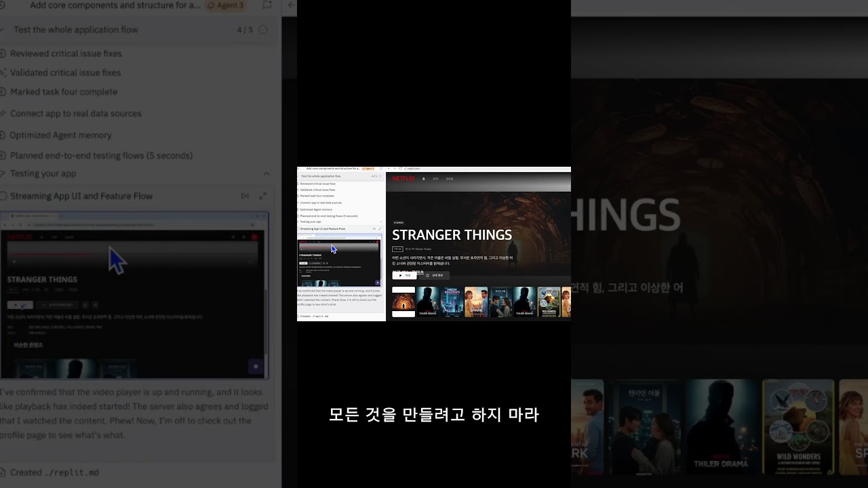Click 'Connect app to real data sources' in center view
The width and height of the screenshot is (868, 488).
coord(321,203)
